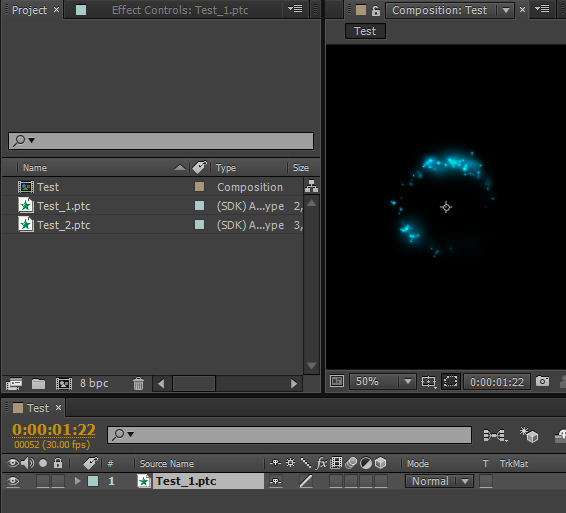Hide the Test_1.ptc layer with eye toggle
Image resolution: width=566 pixels, height=513 pixels.
13,481
